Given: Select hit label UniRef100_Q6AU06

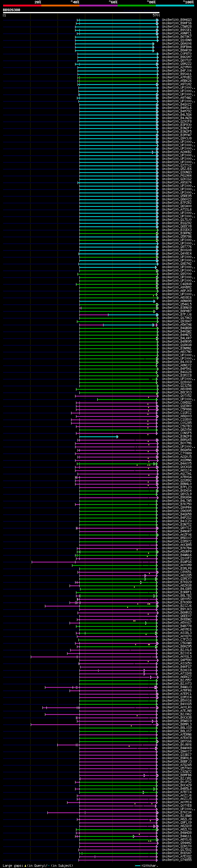Looking at the screenshot, I should pyautogui.click(x=177, y=43).
